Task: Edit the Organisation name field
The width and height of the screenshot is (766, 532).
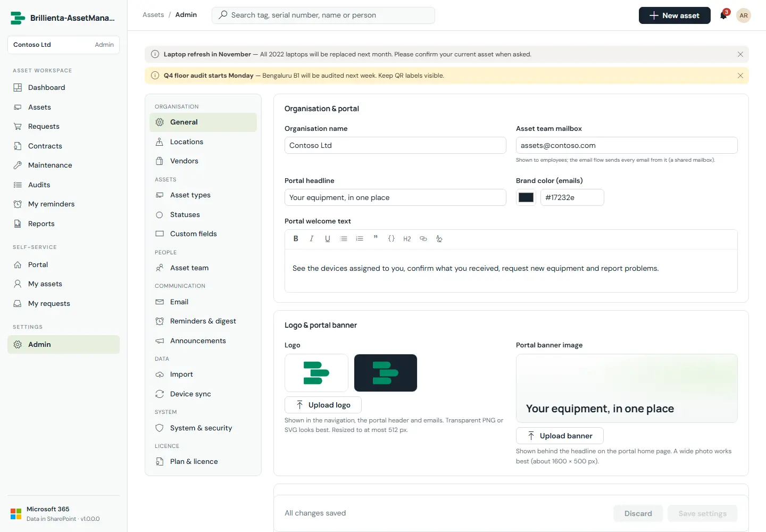Action: tap(395, 145)
